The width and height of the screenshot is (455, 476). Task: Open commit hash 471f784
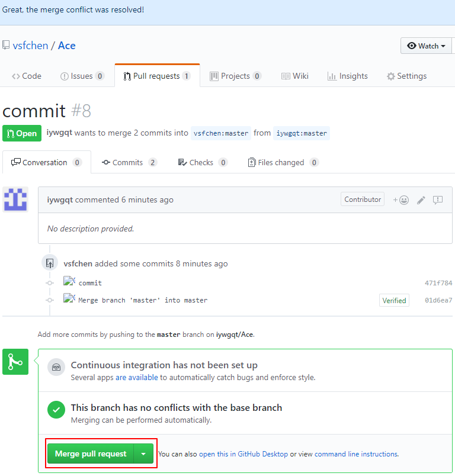tap(438, 283)
